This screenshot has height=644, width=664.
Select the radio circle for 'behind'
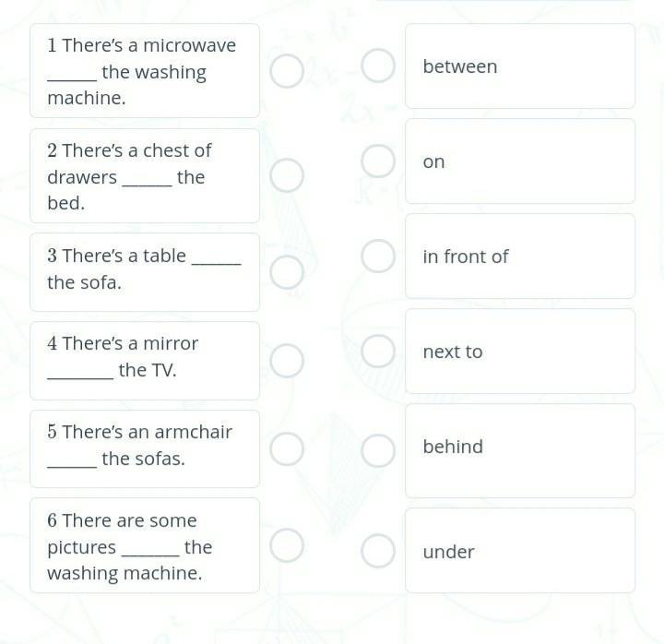[x=378, y=450]
